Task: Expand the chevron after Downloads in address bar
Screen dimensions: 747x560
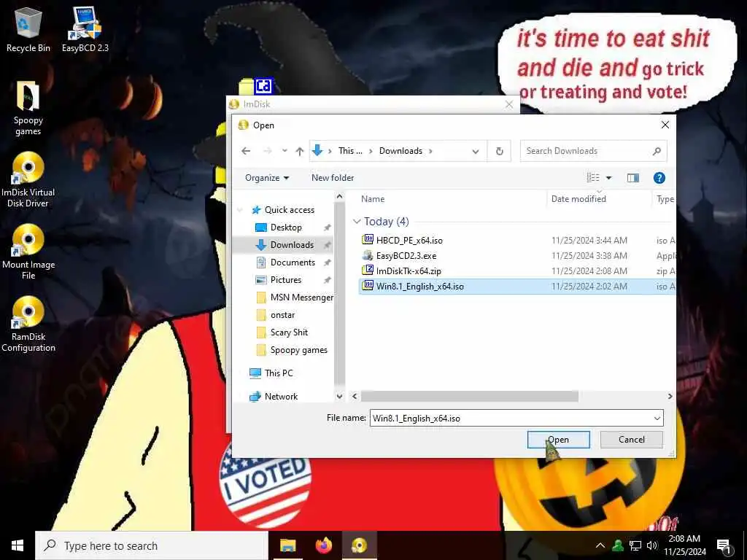Action: tap(430, 151)
